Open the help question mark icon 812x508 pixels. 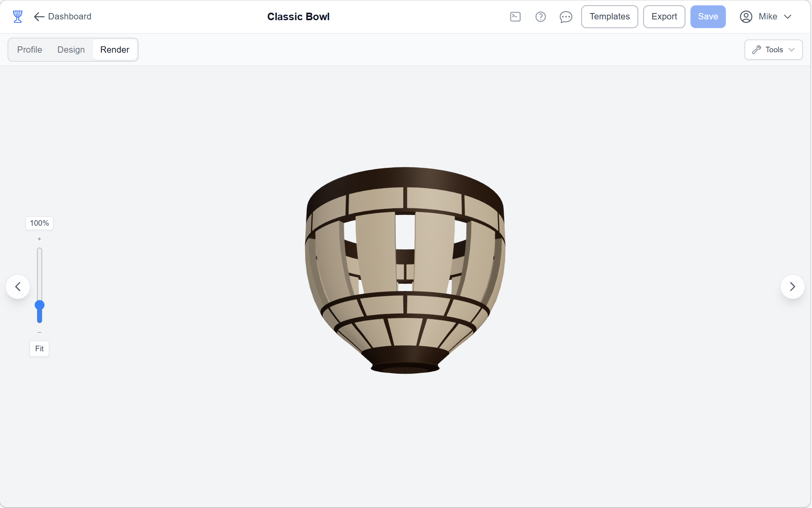[541, 17]
